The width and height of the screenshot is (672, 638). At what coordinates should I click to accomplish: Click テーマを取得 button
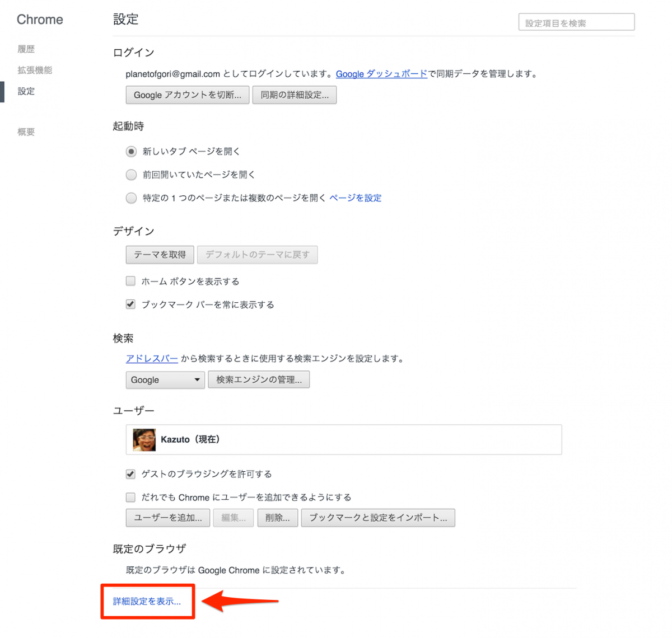click(x=160, y=255)
